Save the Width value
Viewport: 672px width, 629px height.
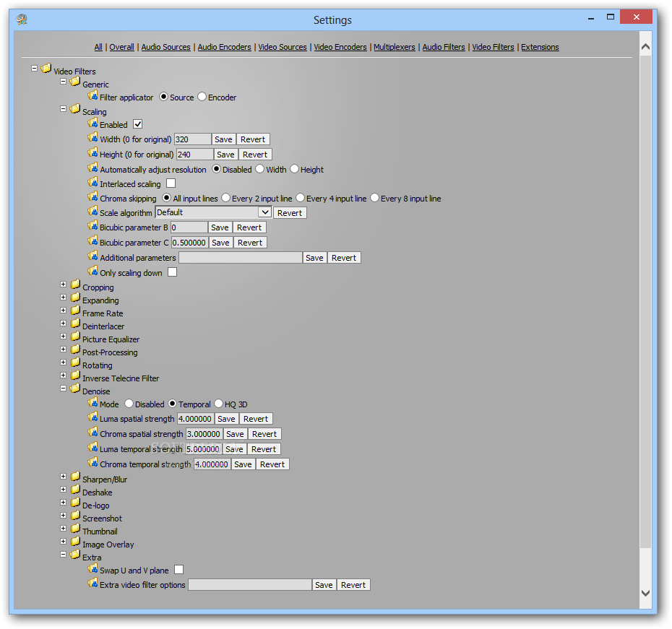tap(223, 139)
